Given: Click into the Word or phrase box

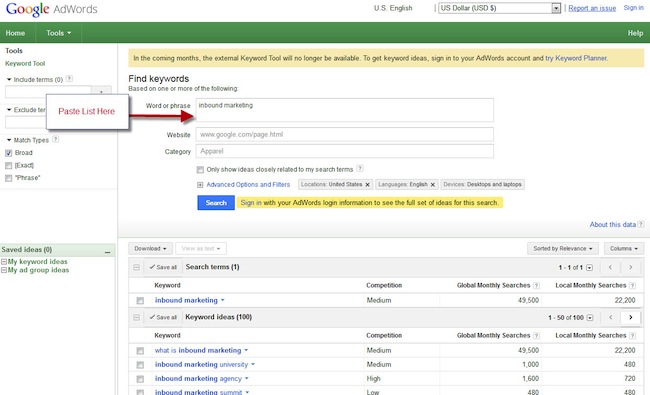Looking at the screenshot, I should (344, 110).
